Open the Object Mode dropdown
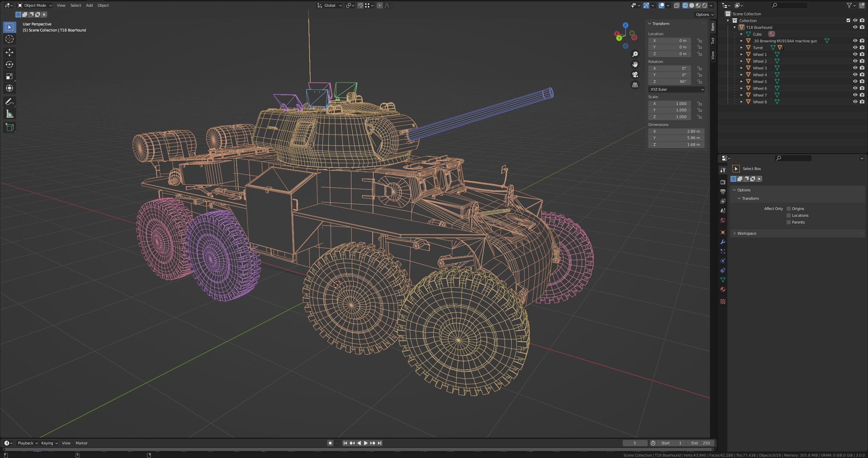 (35, 5)
